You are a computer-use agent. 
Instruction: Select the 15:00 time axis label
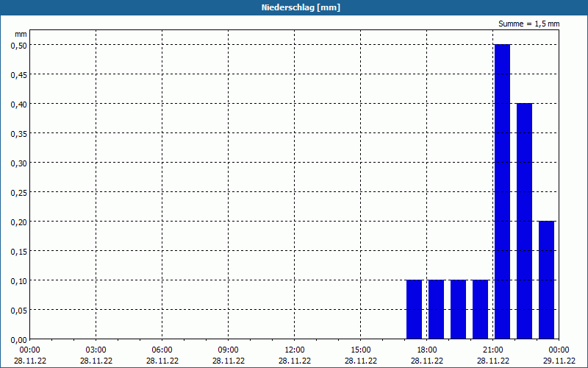(x=360, y=350)
